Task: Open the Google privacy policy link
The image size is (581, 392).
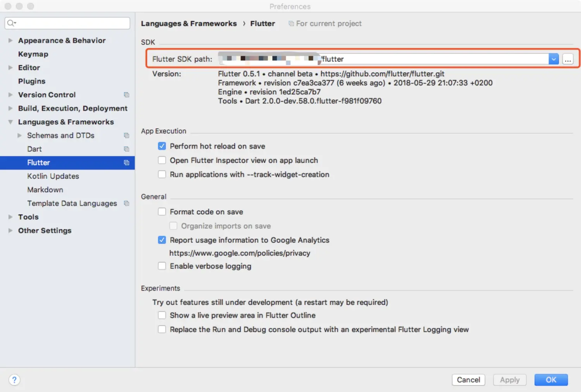Action: [240, 253]
